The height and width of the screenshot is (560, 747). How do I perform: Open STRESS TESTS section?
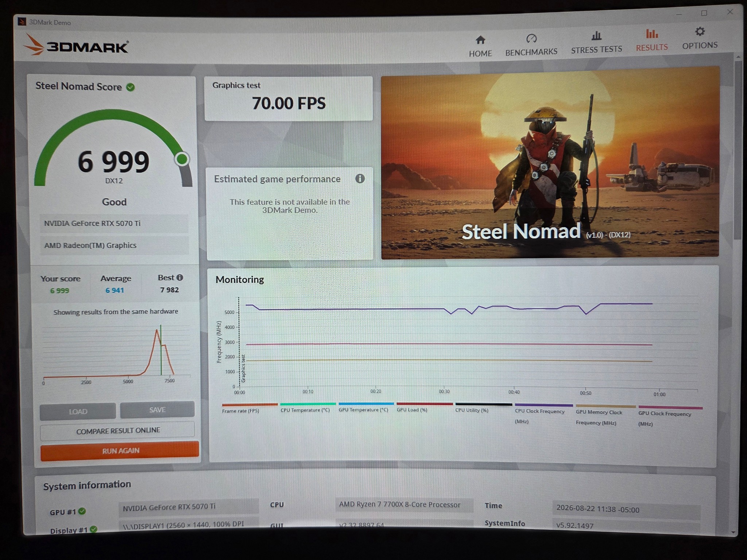pos(596,43)
